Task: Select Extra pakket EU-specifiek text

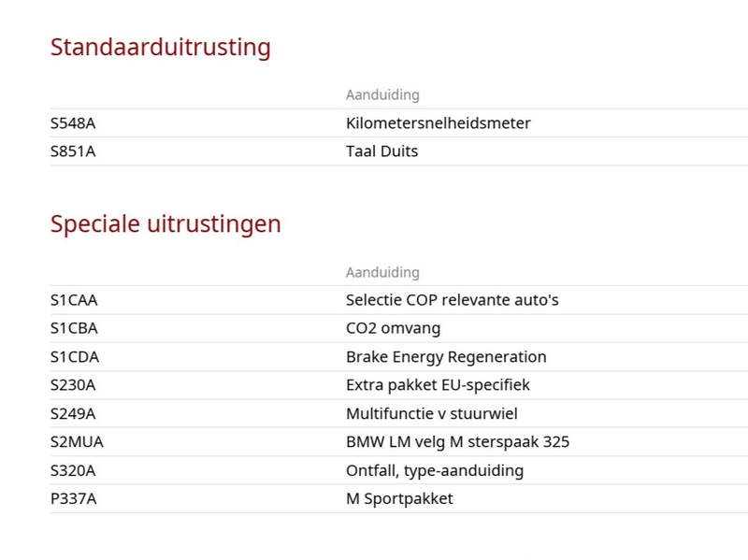Action: point(438,385)
